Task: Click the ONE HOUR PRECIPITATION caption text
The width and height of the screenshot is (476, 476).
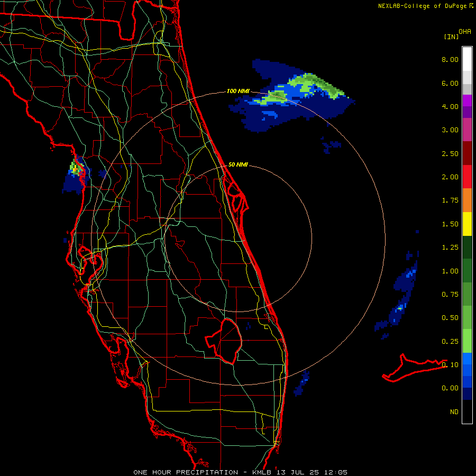Action: click(x=186, y=472)
